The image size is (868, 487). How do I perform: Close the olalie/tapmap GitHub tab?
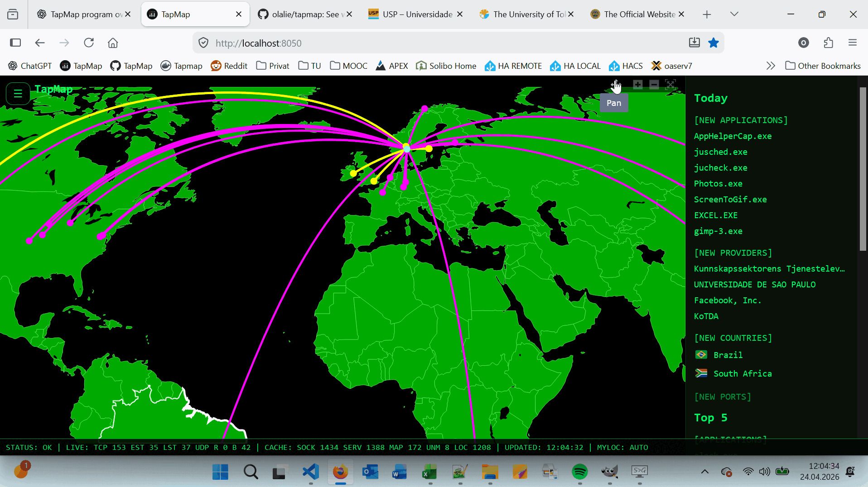(349, 14)
